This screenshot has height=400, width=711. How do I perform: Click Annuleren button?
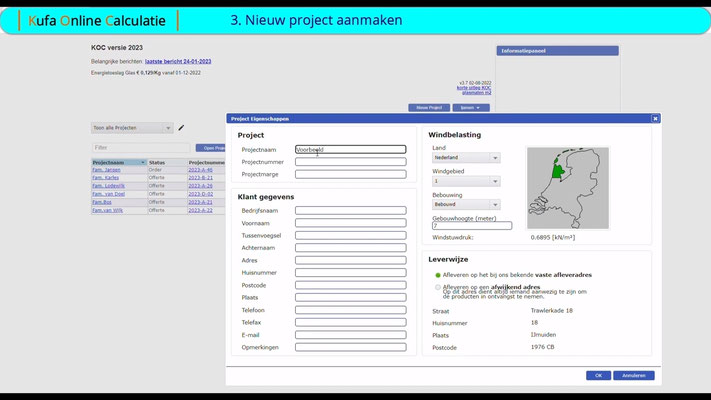click(x=633, y=376)
